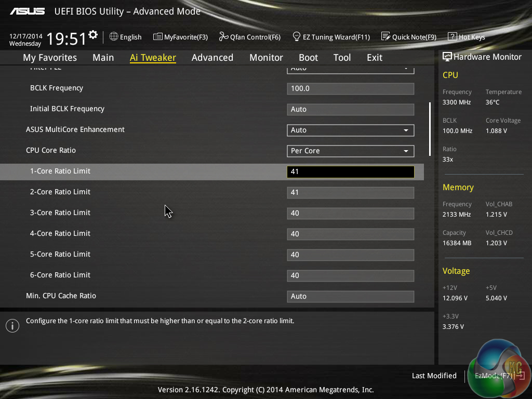This screenshot has width=532, height=399.
Task: Select the ASUS MultiCore Enhancement label
Action: tap(75, 129)
